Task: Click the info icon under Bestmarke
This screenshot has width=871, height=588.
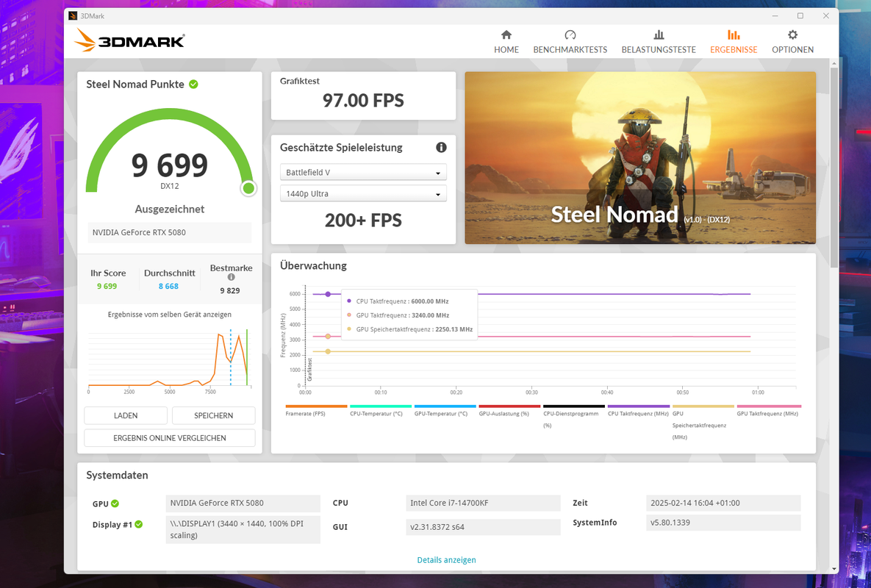Action: 231,277
